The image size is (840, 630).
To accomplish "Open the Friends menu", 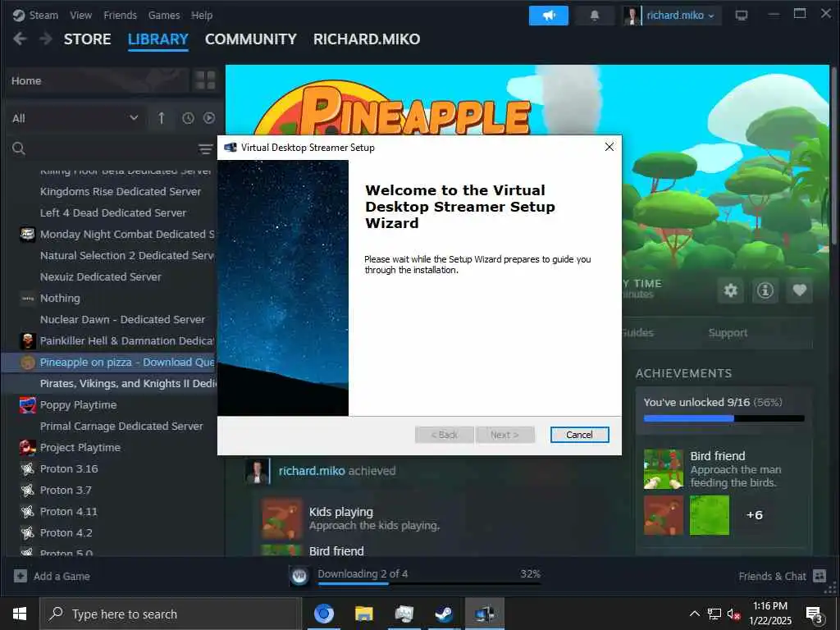I will pyautogui.click(x=120, y=15).
